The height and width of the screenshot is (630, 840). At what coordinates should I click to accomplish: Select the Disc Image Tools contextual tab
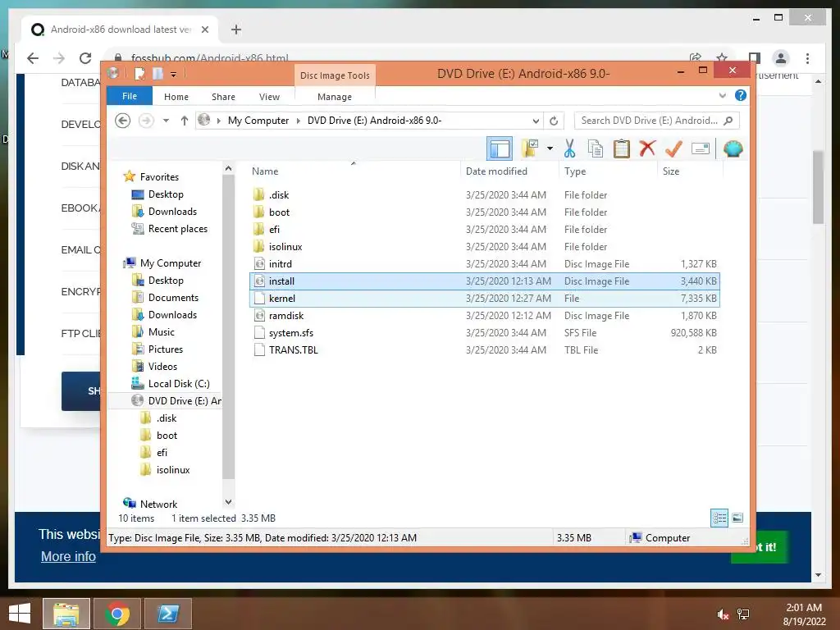335,75
